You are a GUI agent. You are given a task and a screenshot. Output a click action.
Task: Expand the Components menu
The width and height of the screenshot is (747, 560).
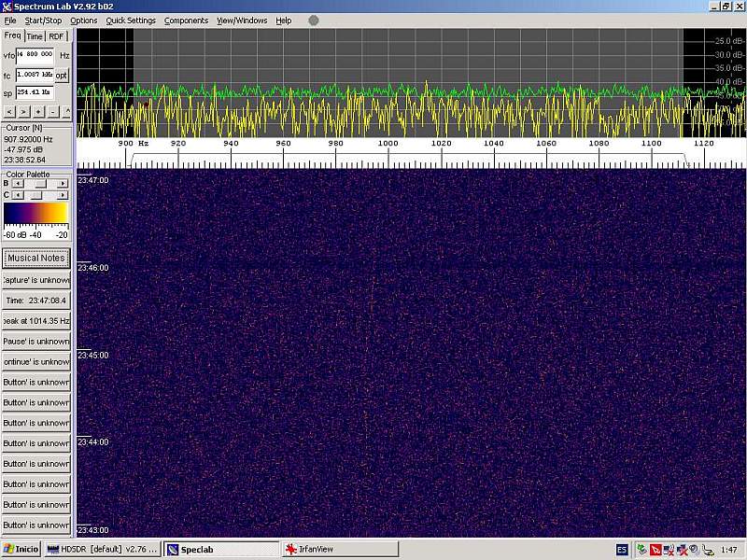(x=186, y=21)
